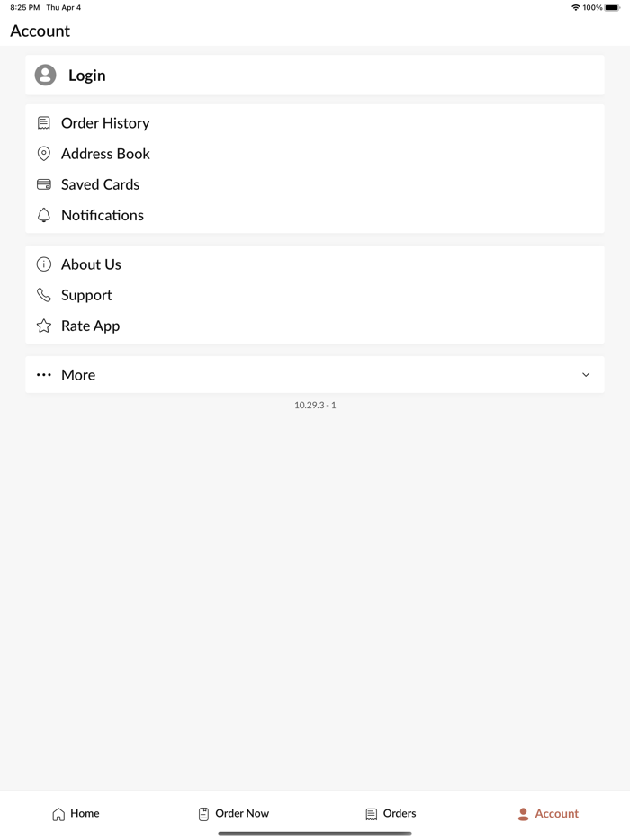
Task: Click the Address Book location pin icon
Action: [x=44, y=154]
